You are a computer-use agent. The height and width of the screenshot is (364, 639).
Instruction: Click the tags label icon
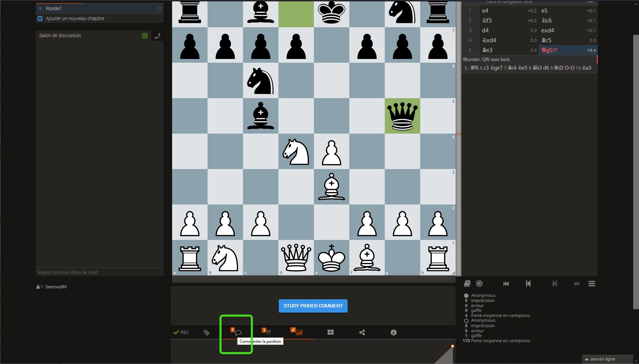[207, 332]
